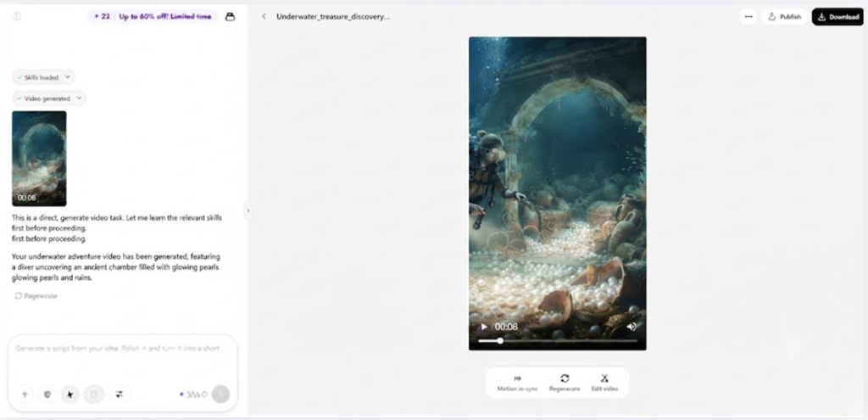This screenshot has height=420, width=868.
Task: Play the video using the play button
Action: pyautogui.click(x=484, y=327)
